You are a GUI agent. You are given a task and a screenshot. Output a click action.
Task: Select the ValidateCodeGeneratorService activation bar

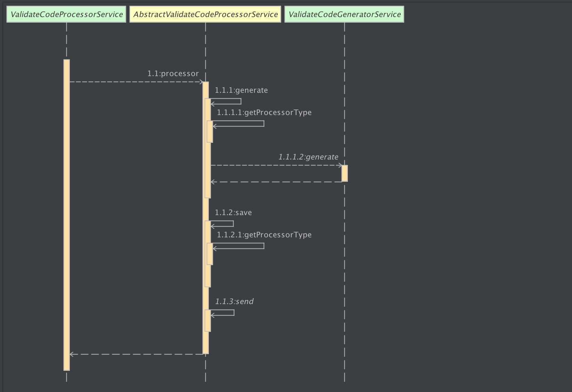pyautogui.click(x=344, y=173)
